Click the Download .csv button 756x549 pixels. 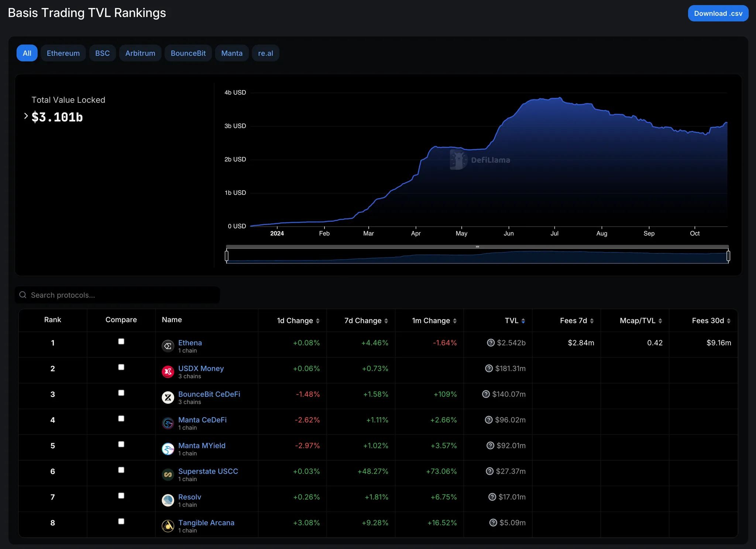pyautogui.click(x=718, y=13)
